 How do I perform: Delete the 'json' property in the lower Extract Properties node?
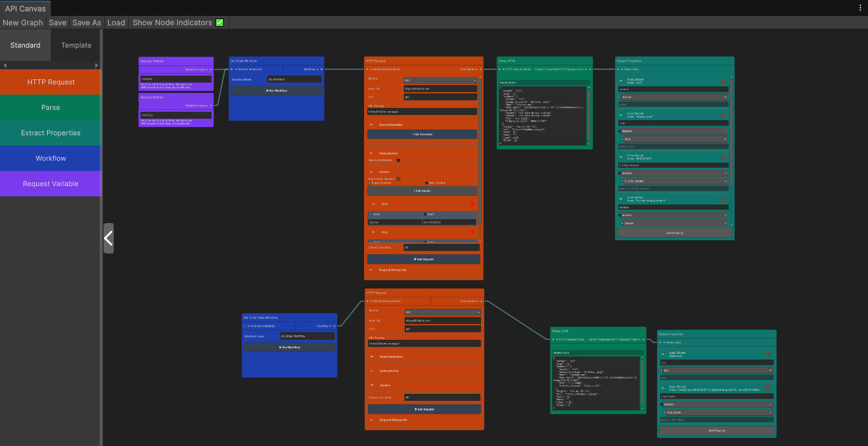(x=768, y=355)
